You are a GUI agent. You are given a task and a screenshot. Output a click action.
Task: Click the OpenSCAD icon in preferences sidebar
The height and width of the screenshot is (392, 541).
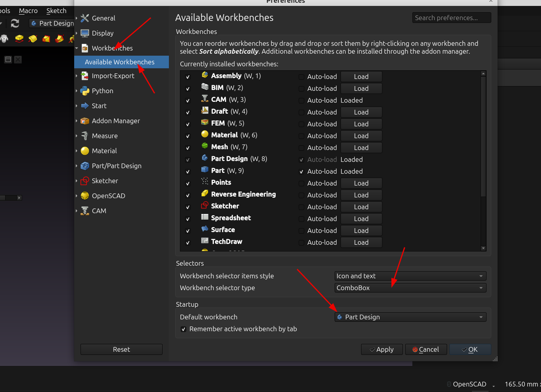[85, 196]
